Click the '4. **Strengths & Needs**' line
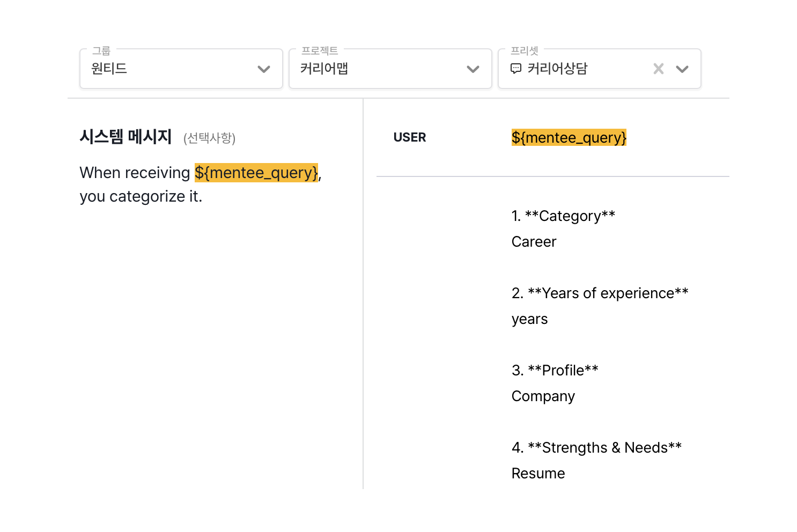Image resolution: width=797 pixels, height=532 pixels. pos(597,447)
